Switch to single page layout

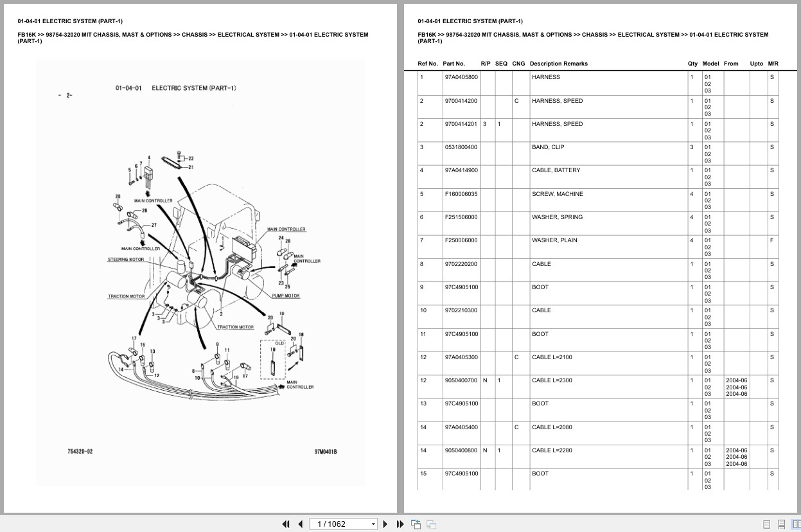(767, 524)
